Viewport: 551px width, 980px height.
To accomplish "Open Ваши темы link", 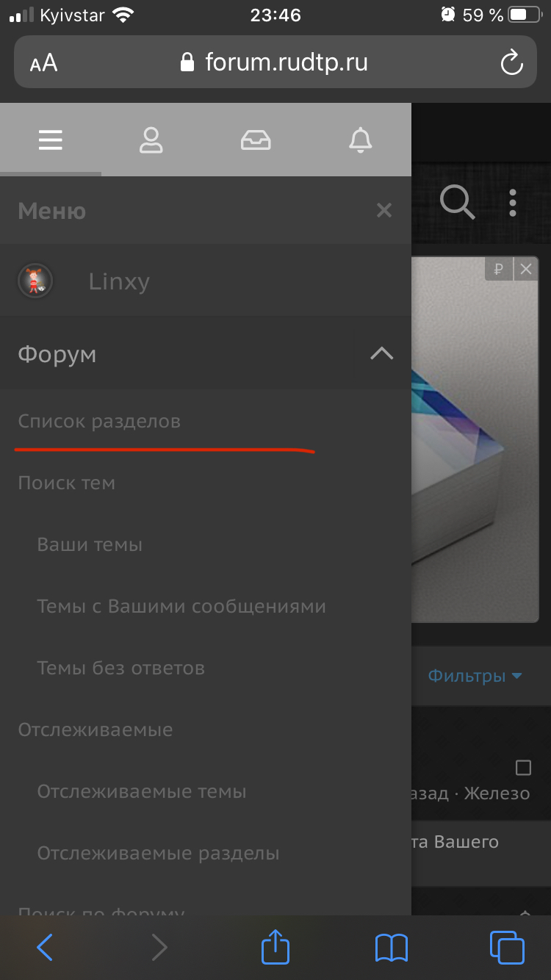I will coord(90,545).
